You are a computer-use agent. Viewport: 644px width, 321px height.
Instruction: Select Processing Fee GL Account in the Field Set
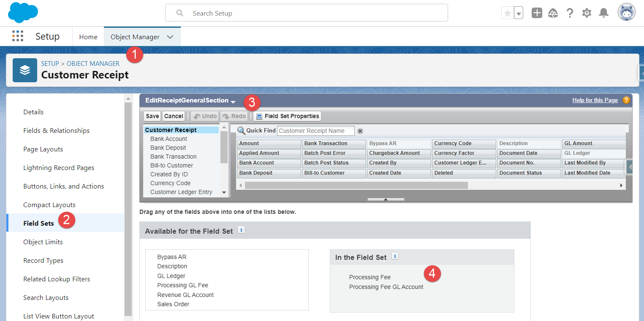pyautogui.click(x=386, y=287)
